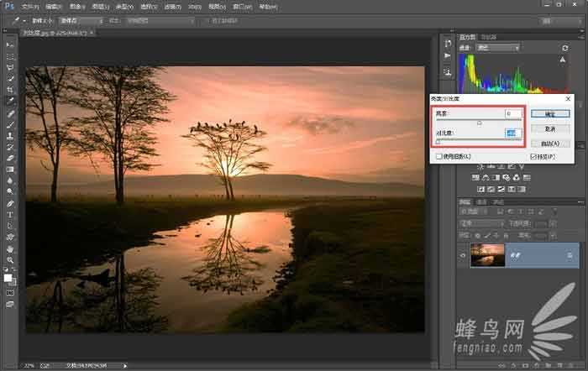The width and height of the screenshot is (588, 371).
Task: Enable the Use Legacy (使用旧版) checkbox
Action: pos(439,156)
